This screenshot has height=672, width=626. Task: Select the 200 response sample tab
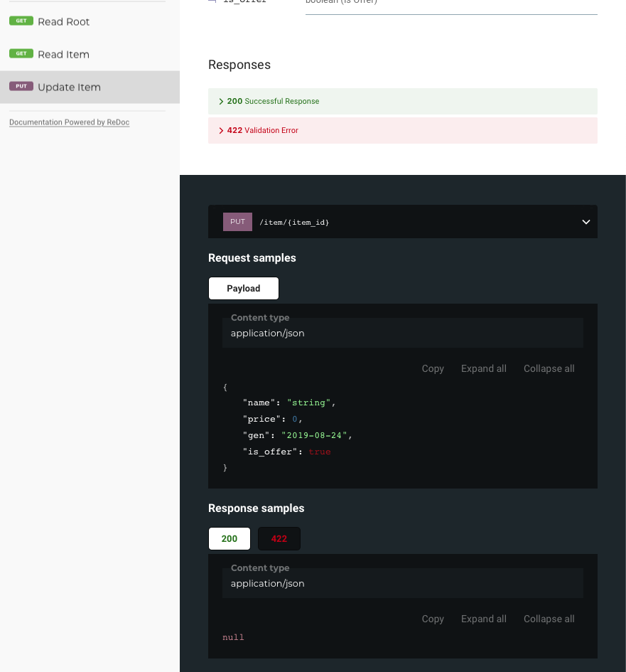coord(230,539)
